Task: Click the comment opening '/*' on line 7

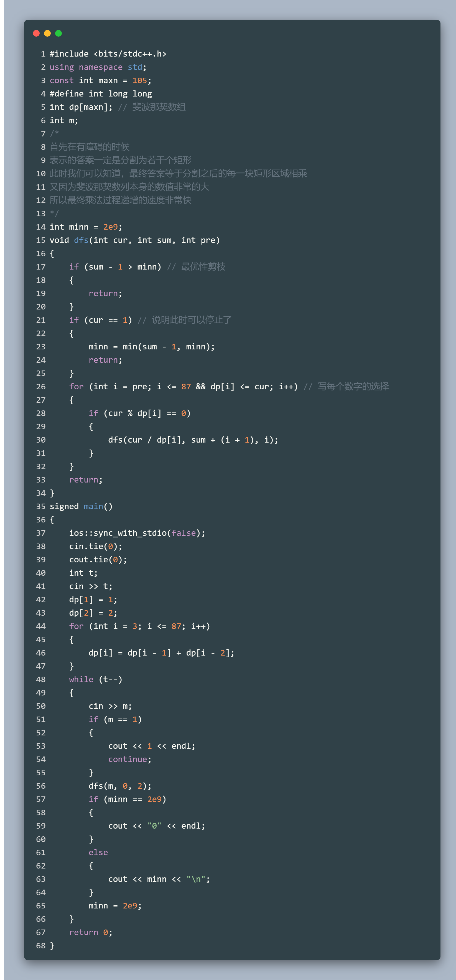Action: pyautogui.click(x=54, y=134)
